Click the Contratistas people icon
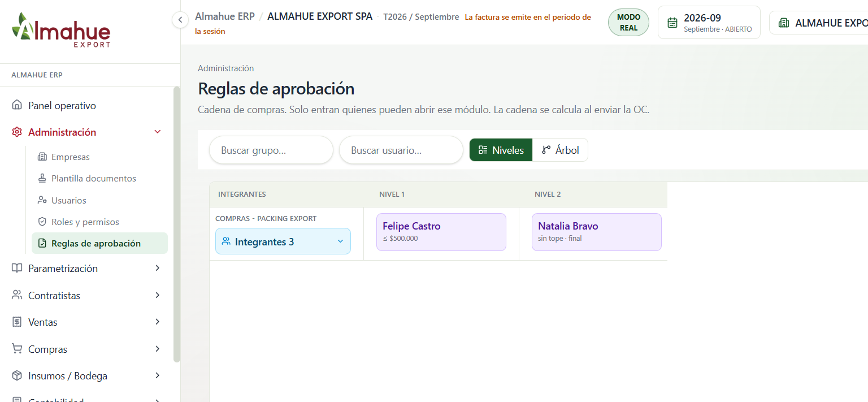 (17, 295)
